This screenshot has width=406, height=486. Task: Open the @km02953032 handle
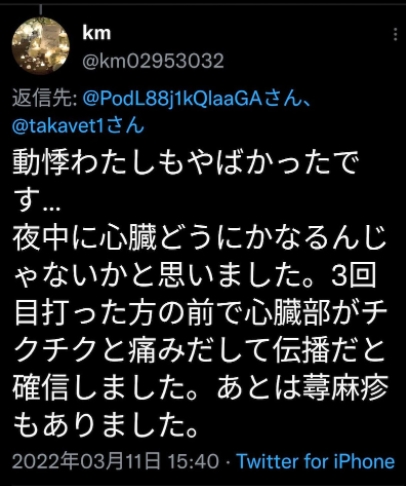(153, 61)
